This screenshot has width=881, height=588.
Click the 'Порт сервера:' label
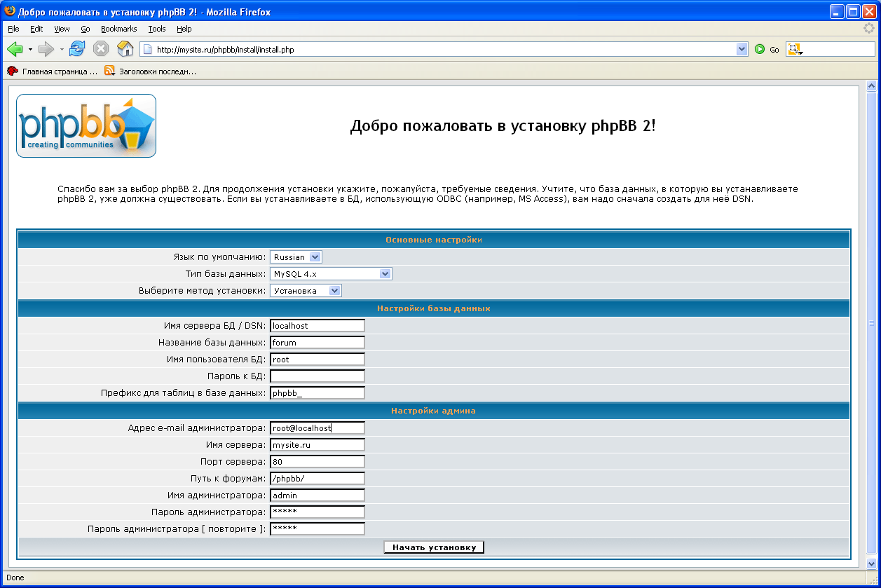click(233, 462)
